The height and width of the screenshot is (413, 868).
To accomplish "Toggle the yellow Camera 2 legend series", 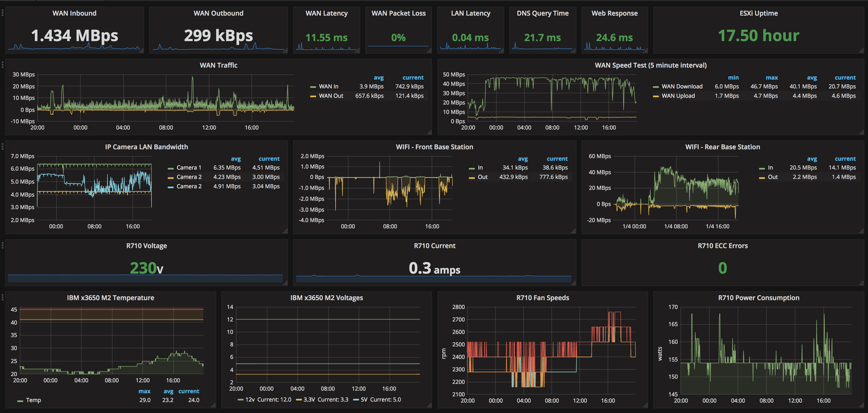I will click(x=189, y=177).
